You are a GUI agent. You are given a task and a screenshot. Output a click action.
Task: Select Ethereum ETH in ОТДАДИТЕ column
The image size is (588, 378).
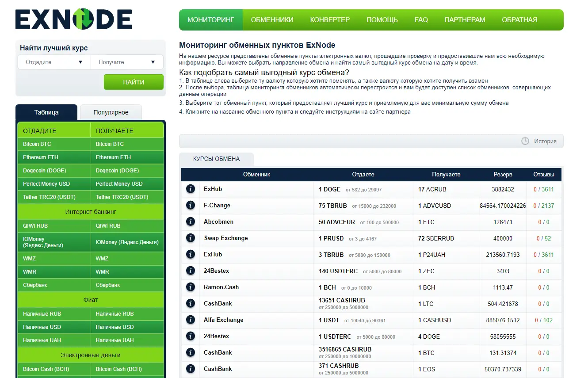tap(54, 157)
